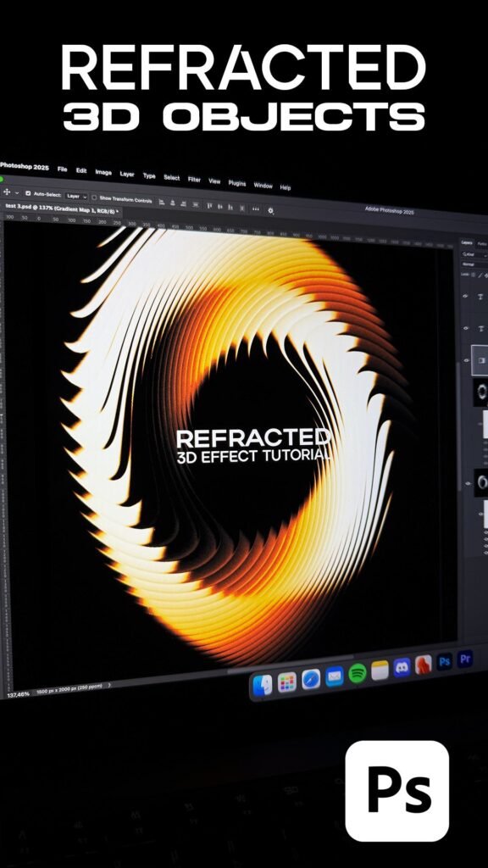This screenshot has width=488, height=868.
Task: Open the Help menu
Action: (286, 187)
